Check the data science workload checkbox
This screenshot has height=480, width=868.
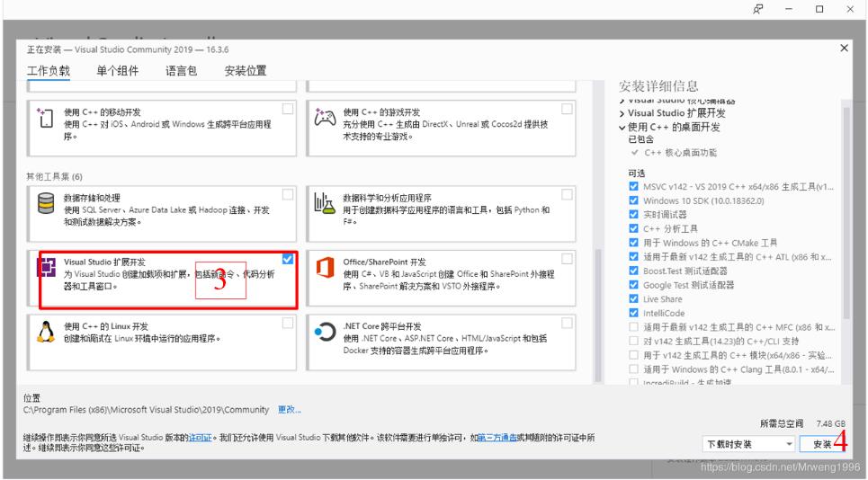coord(567,195)
